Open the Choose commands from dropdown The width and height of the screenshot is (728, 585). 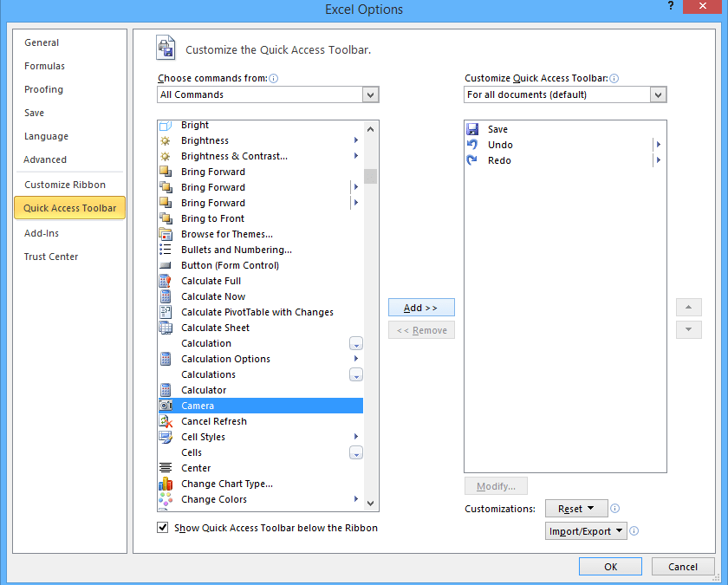click(x=371, y=94)
